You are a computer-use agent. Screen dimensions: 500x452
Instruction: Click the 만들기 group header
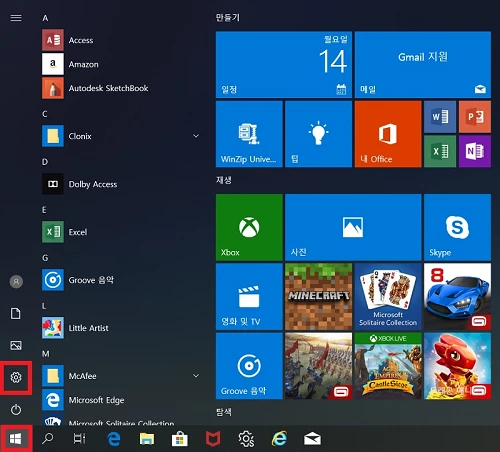point(228,17)
